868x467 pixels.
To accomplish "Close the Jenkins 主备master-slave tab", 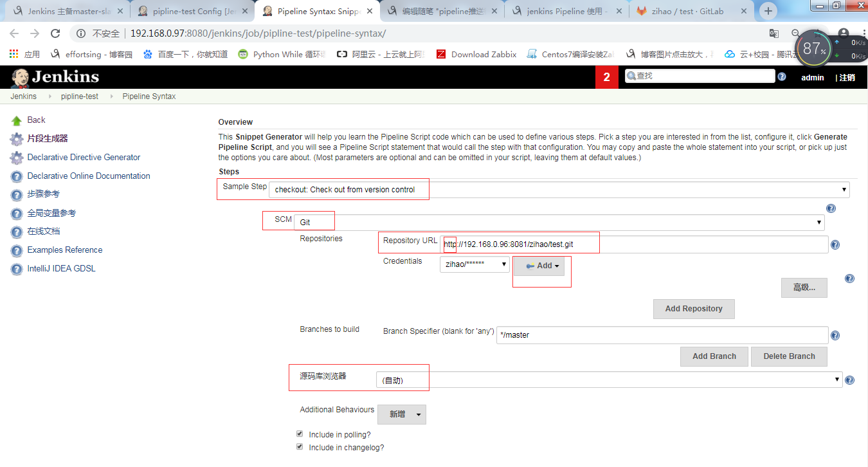I will 120,11.
